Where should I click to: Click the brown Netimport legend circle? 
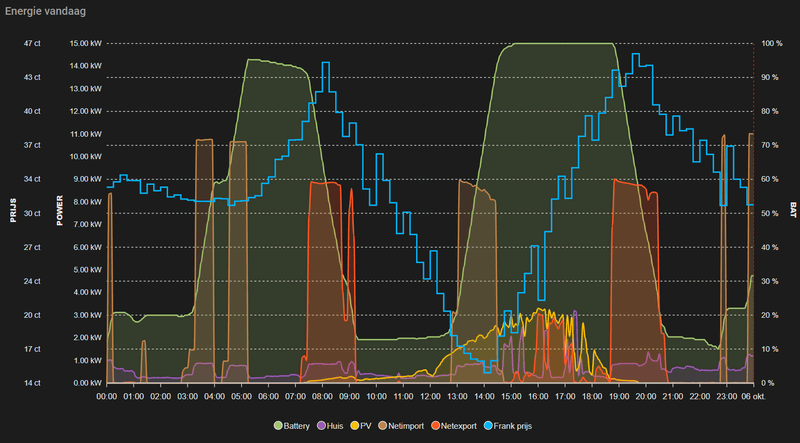point(382,426)
